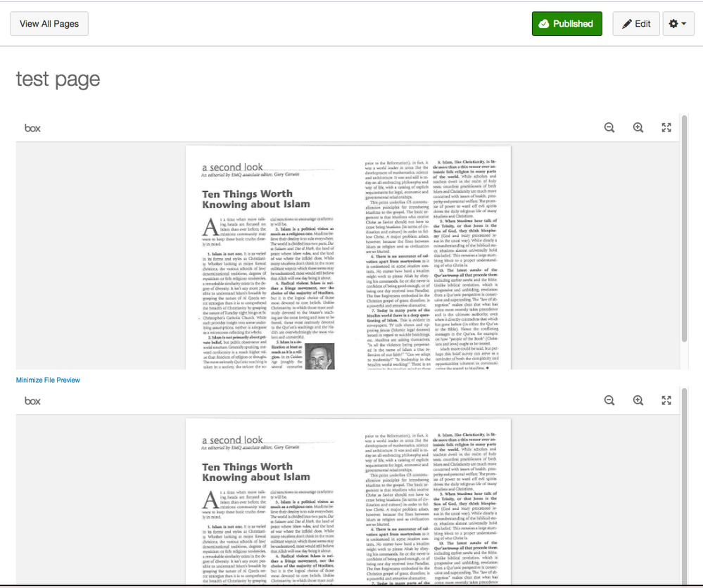Enter fullscreen in the first Box preview
Viewport: 703px width, 588px height.
pos(666,127)
